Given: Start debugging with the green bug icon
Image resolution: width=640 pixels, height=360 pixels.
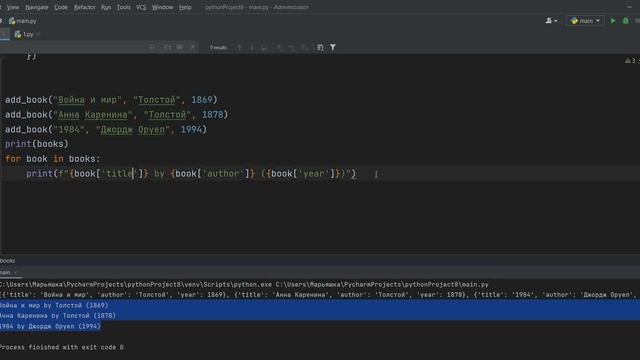Looking at the screenshot, I should tap(625, 20).
